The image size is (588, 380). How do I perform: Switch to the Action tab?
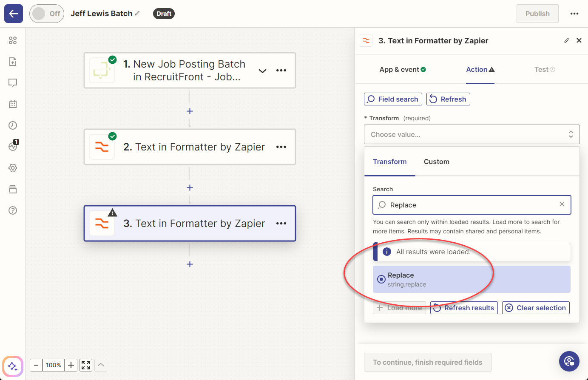click(x=480, y=69)
